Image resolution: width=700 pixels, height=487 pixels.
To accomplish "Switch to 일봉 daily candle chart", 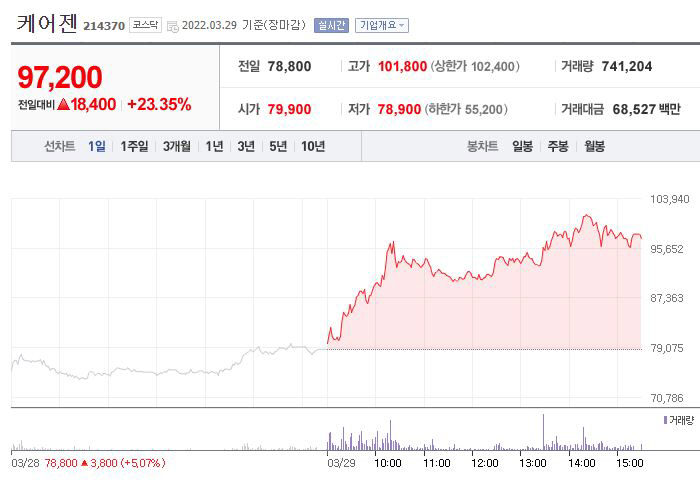I will tap(522, 146).
